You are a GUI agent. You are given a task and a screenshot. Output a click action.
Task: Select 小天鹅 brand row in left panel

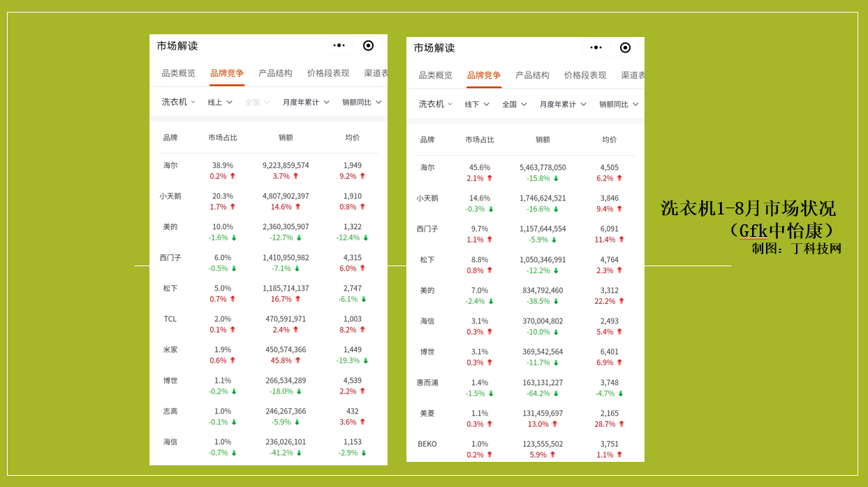268,201
